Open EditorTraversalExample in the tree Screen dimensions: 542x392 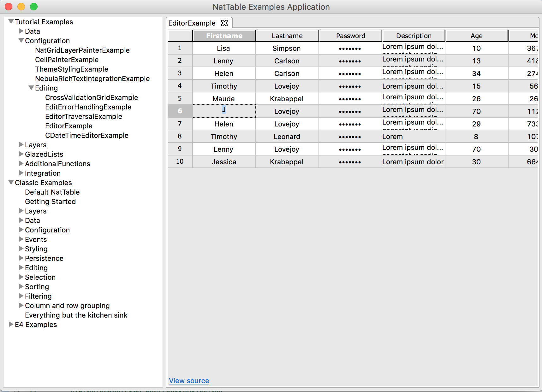84,116
